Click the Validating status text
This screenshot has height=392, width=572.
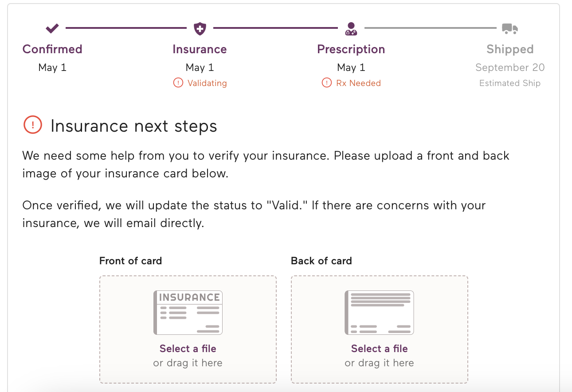(207, 83)
